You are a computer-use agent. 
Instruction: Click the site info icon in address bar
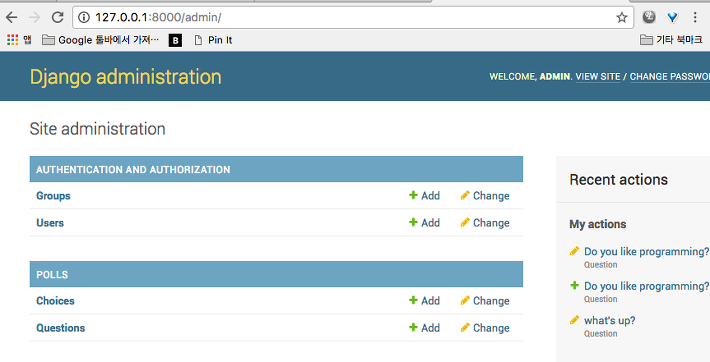click(x=84, y=17)
